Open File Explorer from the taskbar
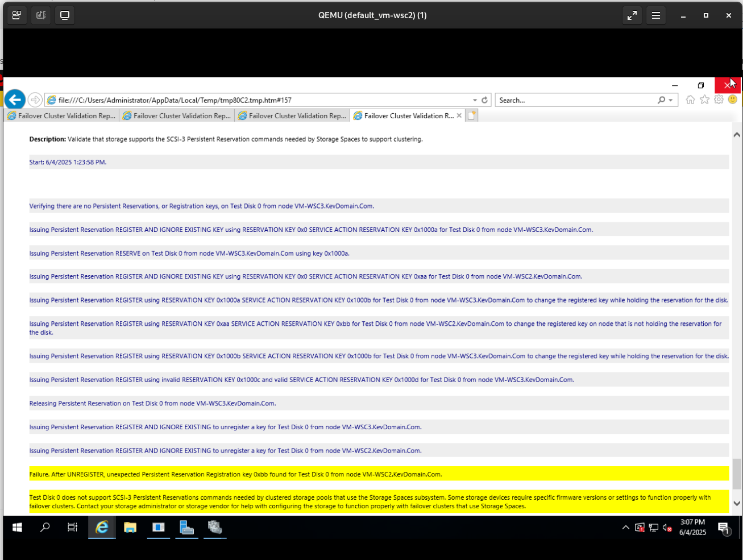The width and height of the screenshot is (743, 560). tap(130, 528)
